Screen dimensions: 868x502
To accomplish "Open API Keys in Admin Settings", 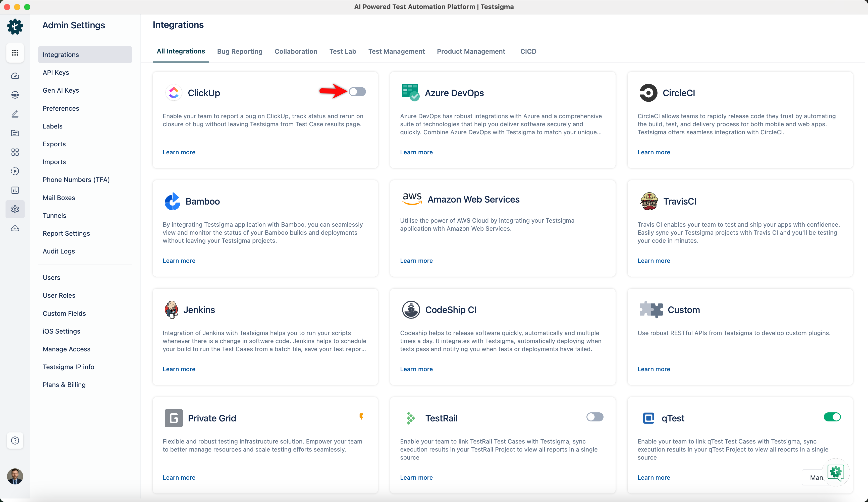I will [x=56, y=72].
